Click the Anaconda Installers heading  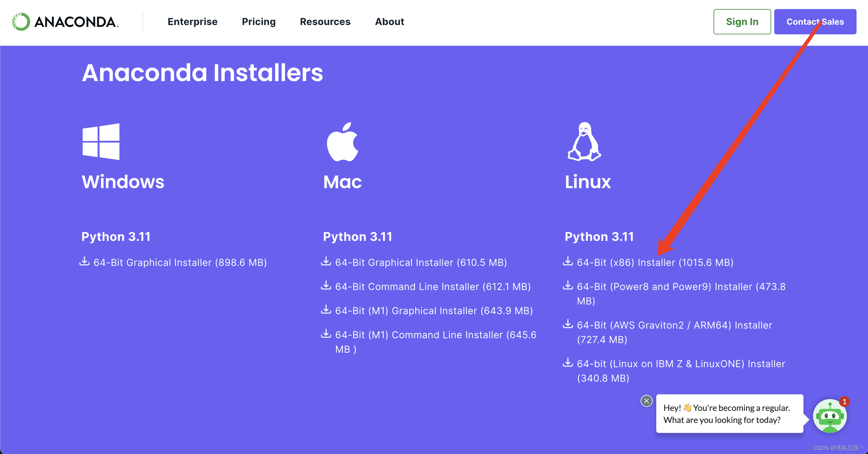pos(202,72)
